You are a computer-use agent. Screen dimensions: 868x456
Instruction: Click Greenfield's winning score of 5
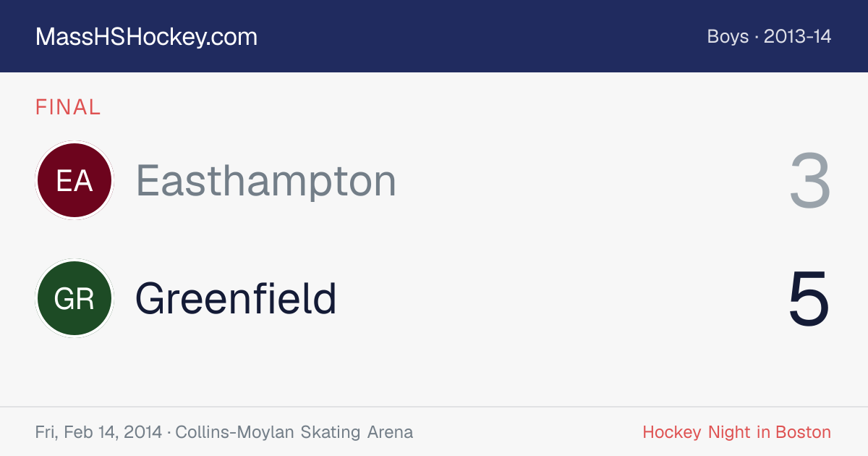pos(809,299)
